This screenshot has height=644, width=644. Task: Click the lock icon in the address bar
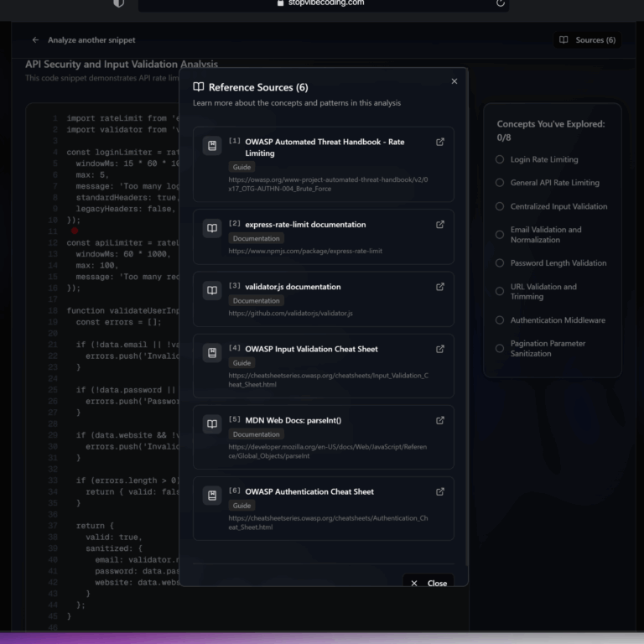pos(280,3)
